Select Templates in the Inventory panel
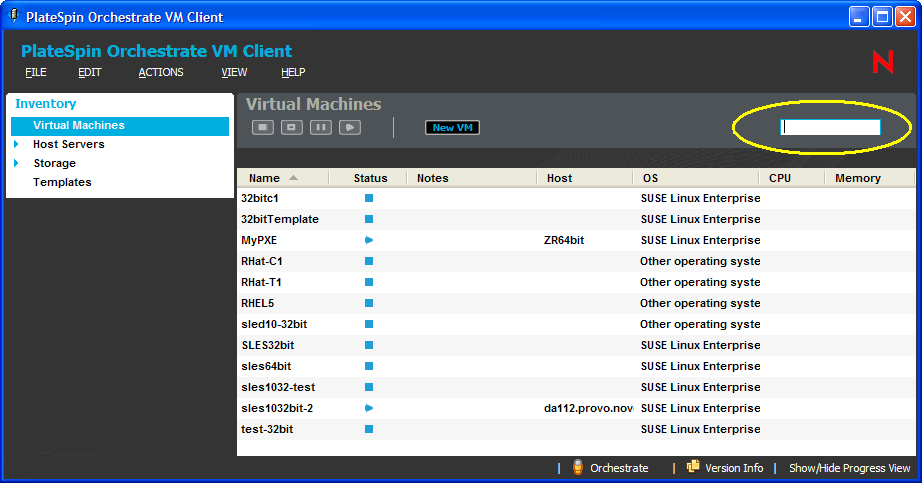 click(x=62, y=182)
